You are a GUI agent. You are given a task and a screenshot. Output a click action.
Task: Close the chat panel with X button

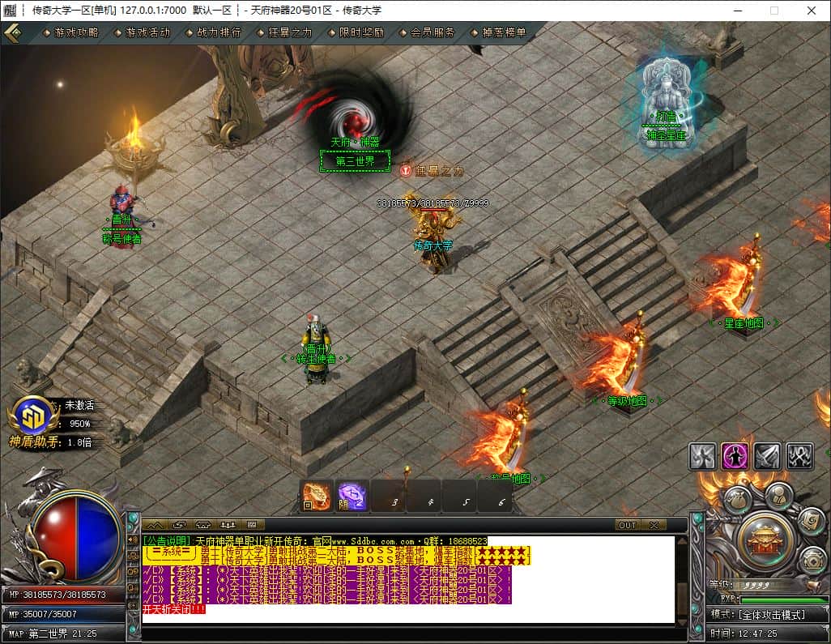(x=654, y=525)
